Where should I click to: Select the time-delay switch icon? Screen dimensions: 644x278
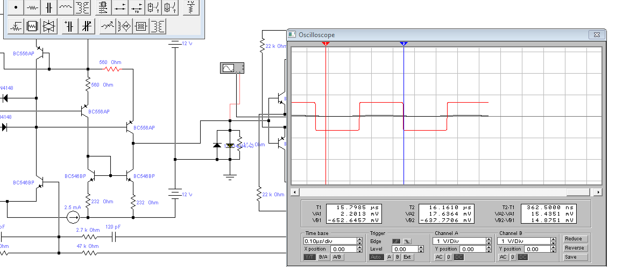(136, 8)
